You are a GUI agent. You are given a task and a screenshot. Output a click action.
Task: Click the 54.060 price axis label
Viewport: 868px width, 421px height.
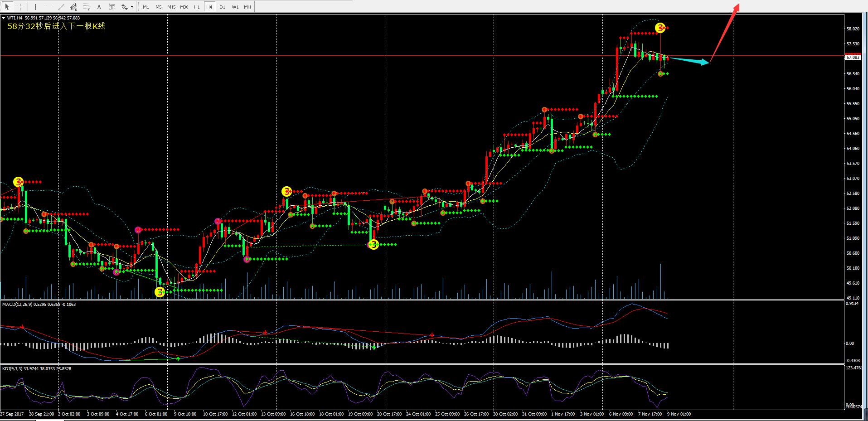(x=853, y=149)
